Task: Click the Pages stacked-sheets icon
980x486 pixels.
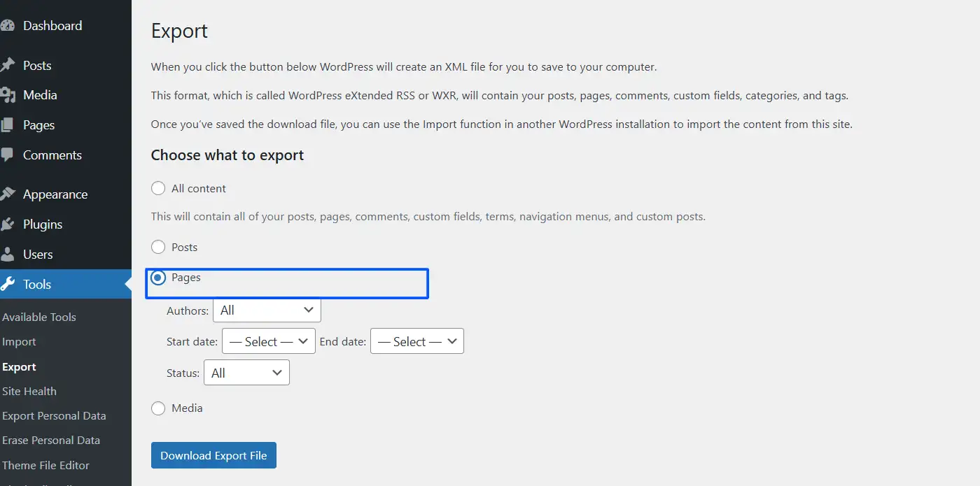Action: click(7, 125)
